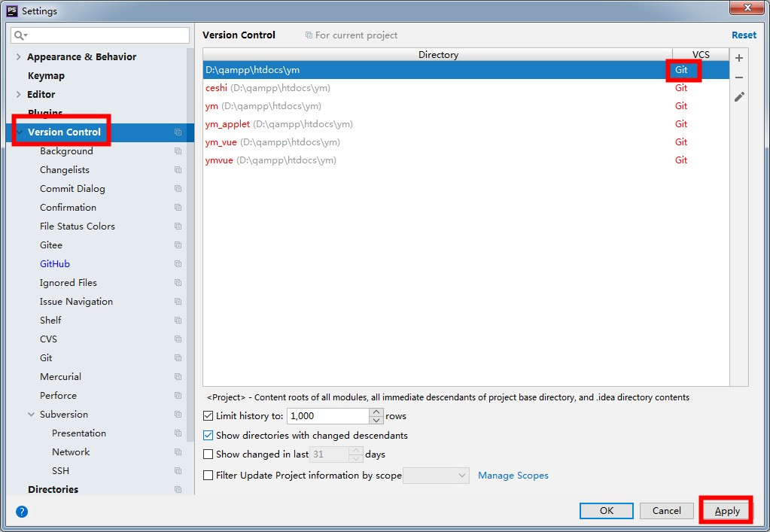Select the Mercurial settings page
Screen dimensions: 770x532
[60, 377]
